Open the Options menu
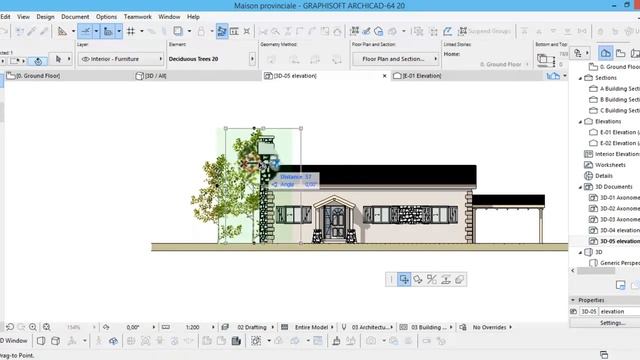 [106, 17]
